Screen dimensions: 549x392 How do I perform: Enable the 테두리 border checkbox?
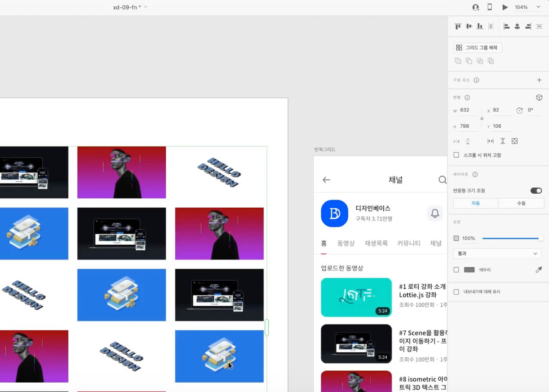click(456, 270)
